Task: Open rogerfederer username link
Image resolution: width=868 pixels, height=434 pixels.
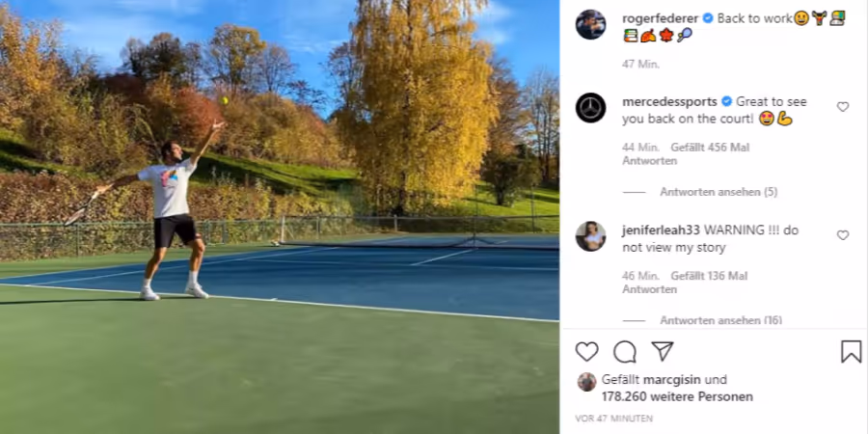Action: click(661, 18)
